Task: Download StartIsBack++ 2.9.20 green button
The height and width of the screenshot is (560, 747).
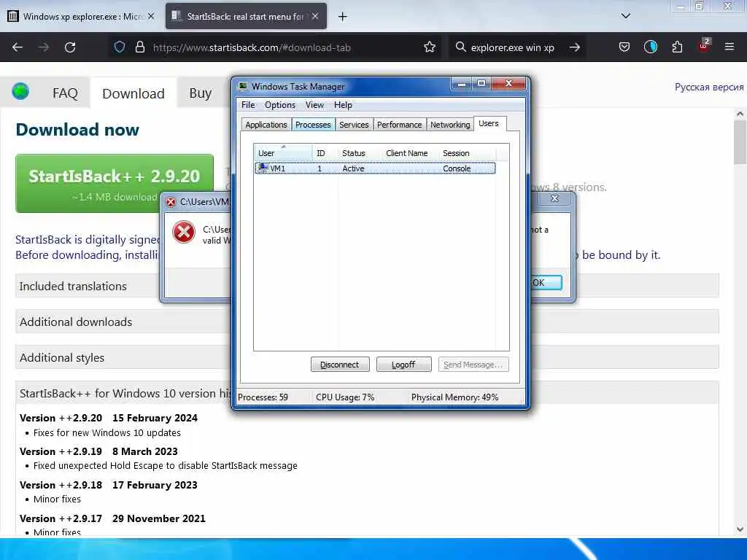Action: (x=115, y=183)
